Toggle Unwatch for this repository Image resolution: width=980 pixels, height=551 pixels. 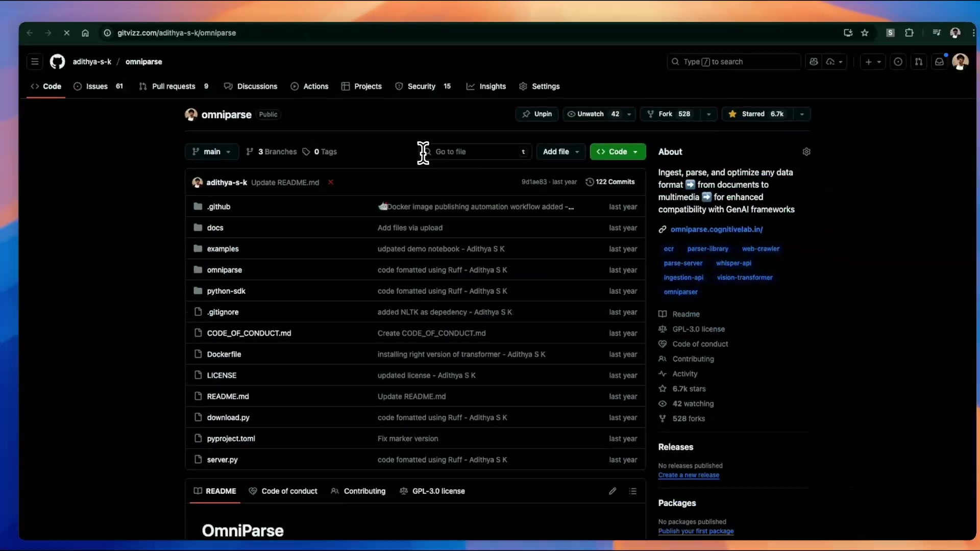(x=593, y=114)
